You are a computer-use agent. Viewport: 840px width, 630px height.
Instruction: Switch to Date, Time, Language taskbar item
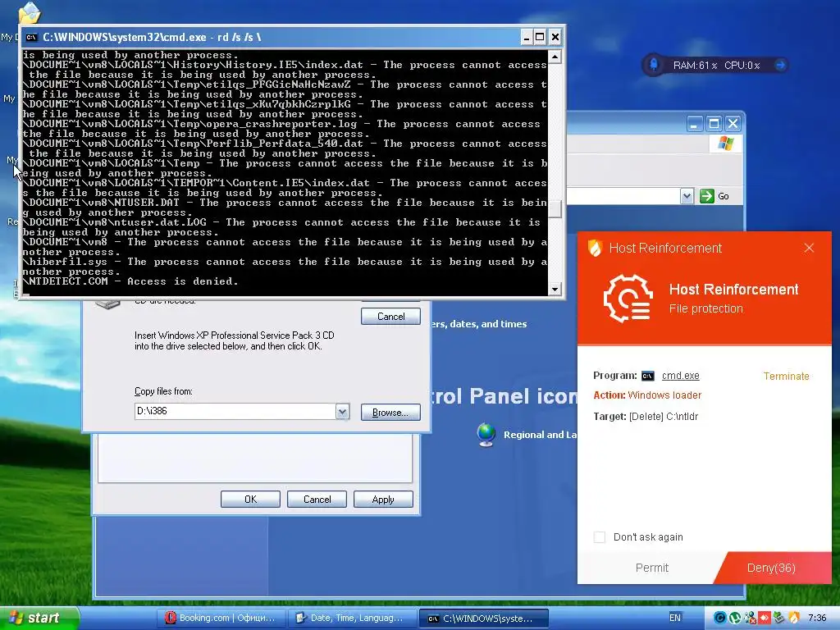352,618
